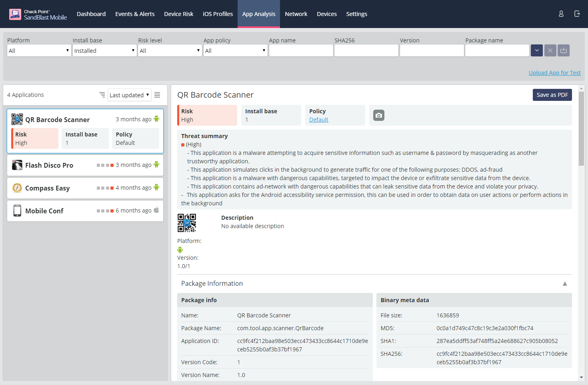This screenshot has height=385, width=588.
Task: Click the Flash Disco Pro app icon
Action: [x=17, y=165]
